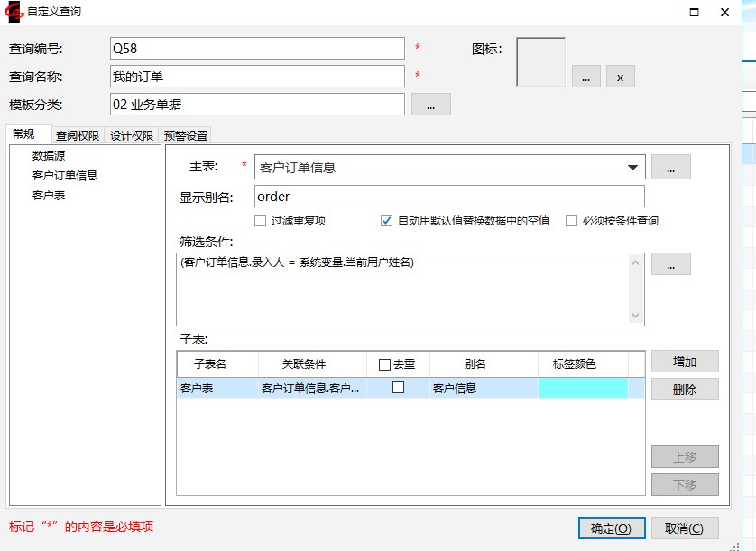Select 客户表 in the left tree
This screenshot has width=756, height=551.
pyautogui.click(x=49, y=196)
